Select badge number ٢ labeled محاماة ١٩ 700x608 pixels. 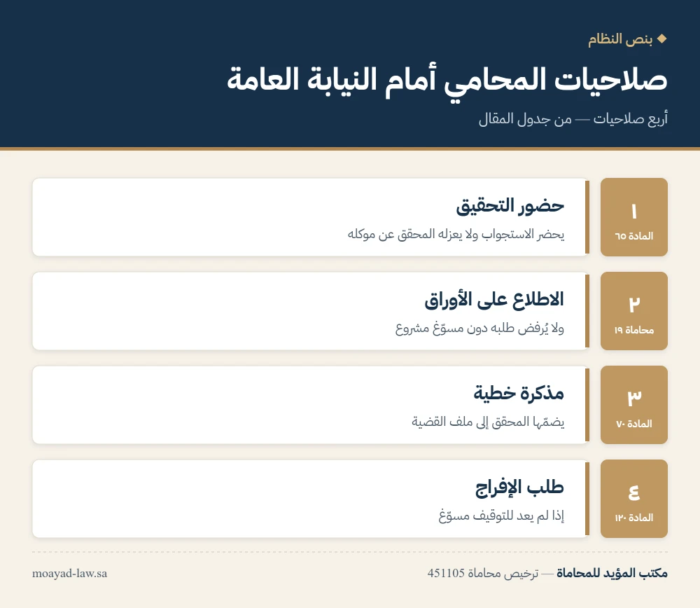click(x=634, y=311)
